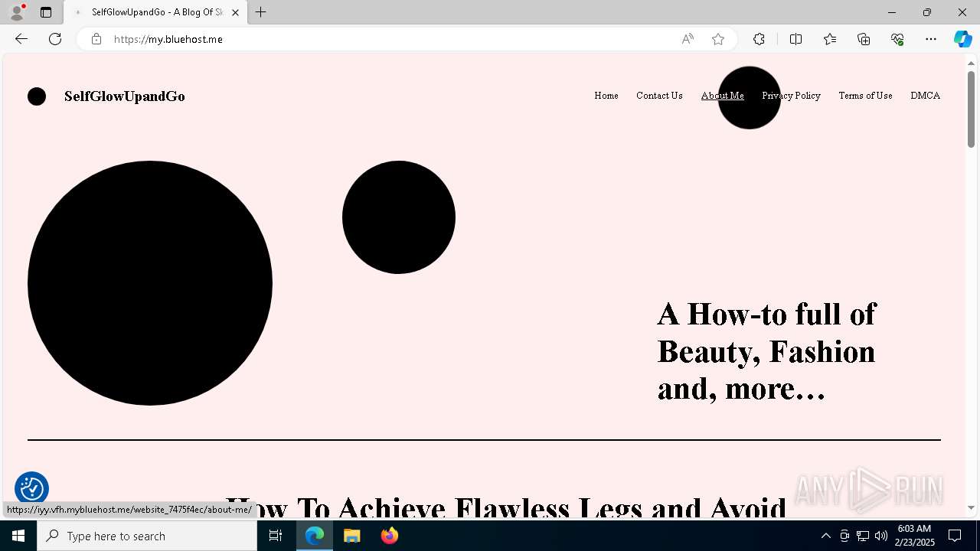
Task: Open the tab actions menu icon
Action: [x=46, y=12]
